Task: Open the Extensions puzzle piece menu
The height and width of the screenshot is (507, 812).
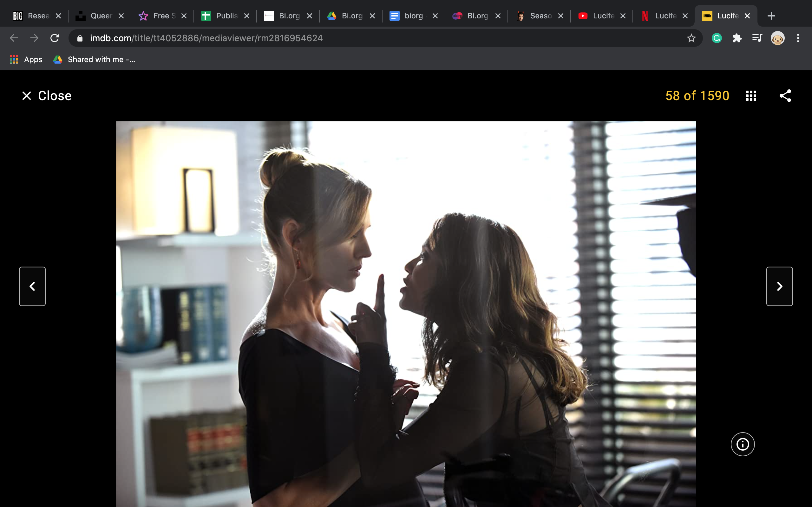Action: [737, 38]
